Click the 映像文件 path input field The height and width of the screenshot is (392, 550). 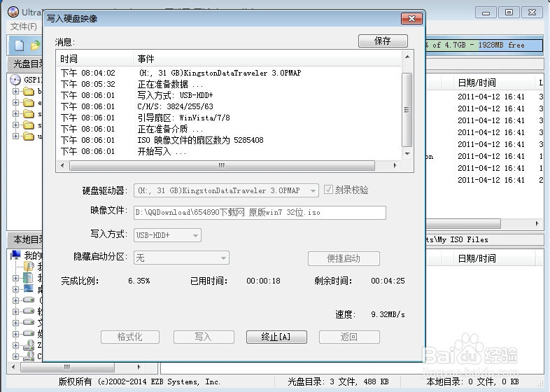coord(260,213)
